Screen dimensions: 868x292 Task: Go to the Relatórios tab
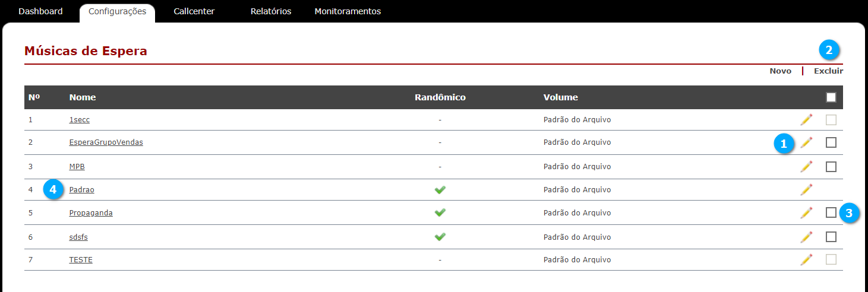(x=271, y=11)
